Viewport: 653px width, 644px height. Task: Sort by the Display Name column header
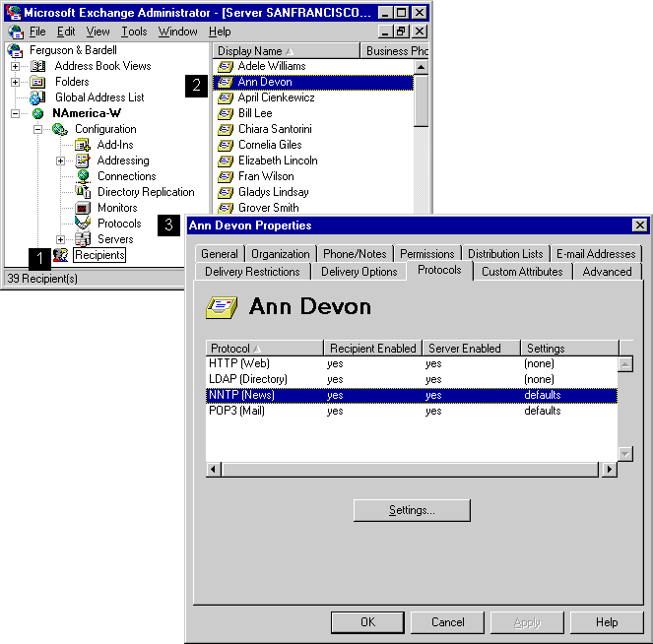[286, 51]
